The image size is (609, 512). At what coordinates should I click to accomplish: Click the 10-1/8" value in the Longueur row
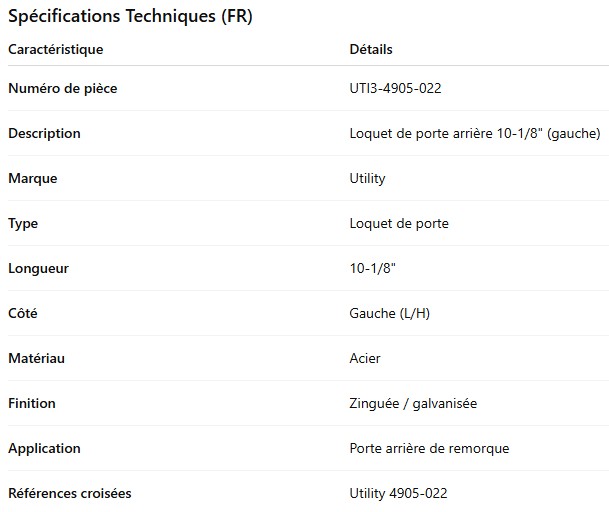point(373,268)
